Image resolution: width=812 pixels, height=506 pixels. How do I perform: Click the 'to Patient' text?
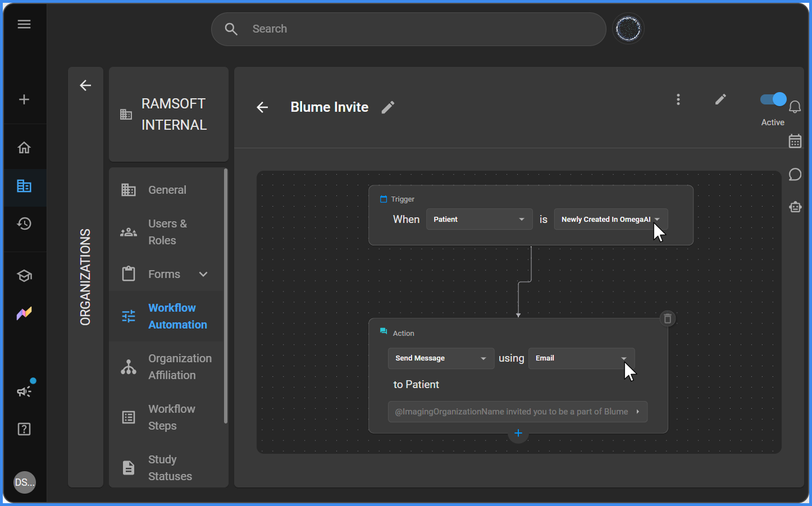click(416, 385)
